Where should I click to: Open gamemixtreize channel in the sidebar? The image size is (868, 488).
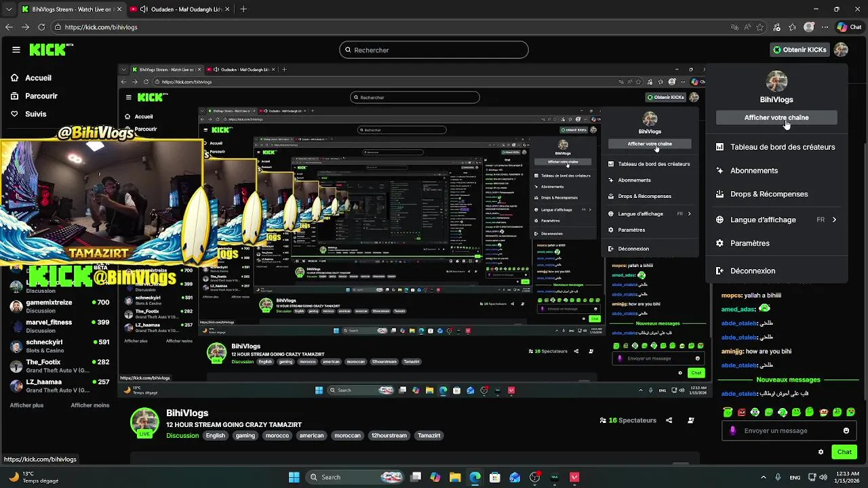tap(60, 306)
